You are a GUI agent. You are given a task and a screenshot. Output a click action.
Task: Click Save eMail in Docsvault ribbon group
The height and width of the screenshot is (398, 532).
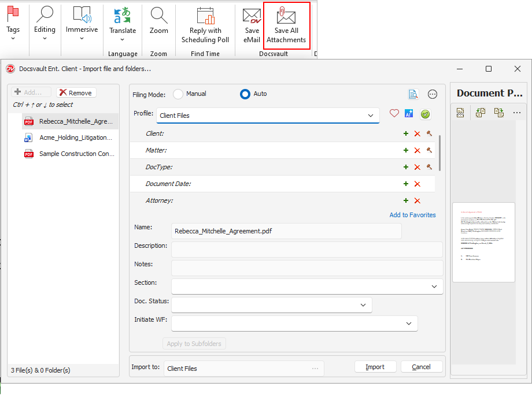[252, 26]
